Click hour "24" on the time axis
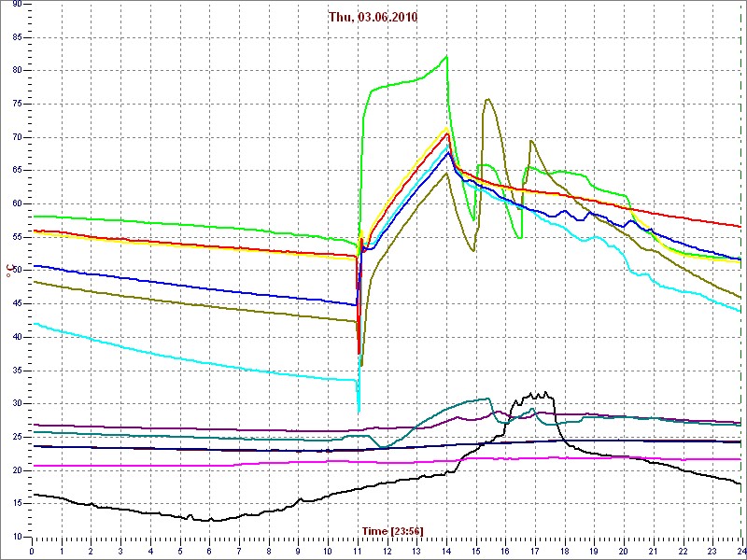The width and height of the screenshot is (747, 560). coord(740,552)
